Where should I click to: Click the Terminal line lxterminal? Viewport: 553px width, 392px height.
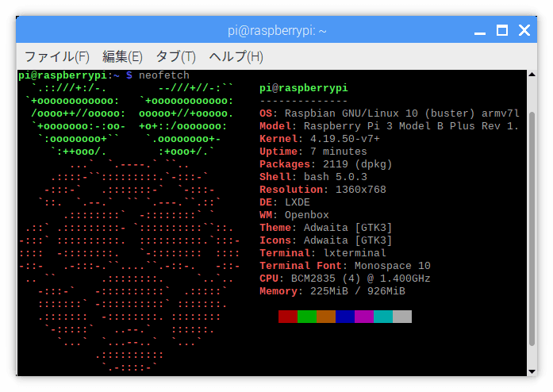click(323, 253)
